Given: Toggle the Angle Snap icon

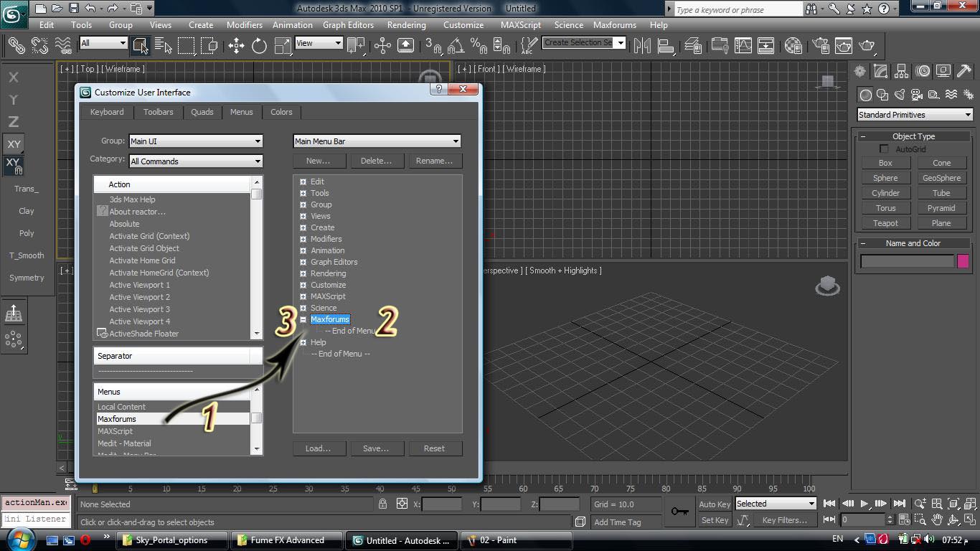Looking at the screenshot, I should (456, 46).
